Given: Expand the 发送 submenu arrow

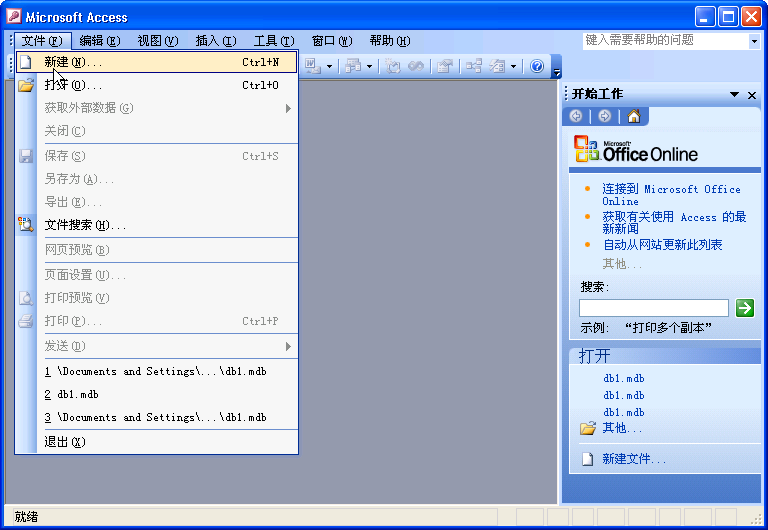Looking at the screenshot, I should tap(288, 346).
